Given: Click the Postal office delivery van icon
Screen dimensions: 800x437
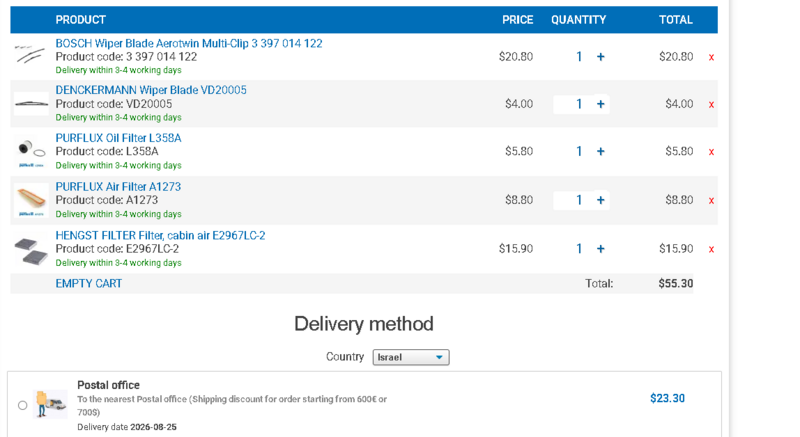Looking at the screenshot, I should (x=51, y=404).
